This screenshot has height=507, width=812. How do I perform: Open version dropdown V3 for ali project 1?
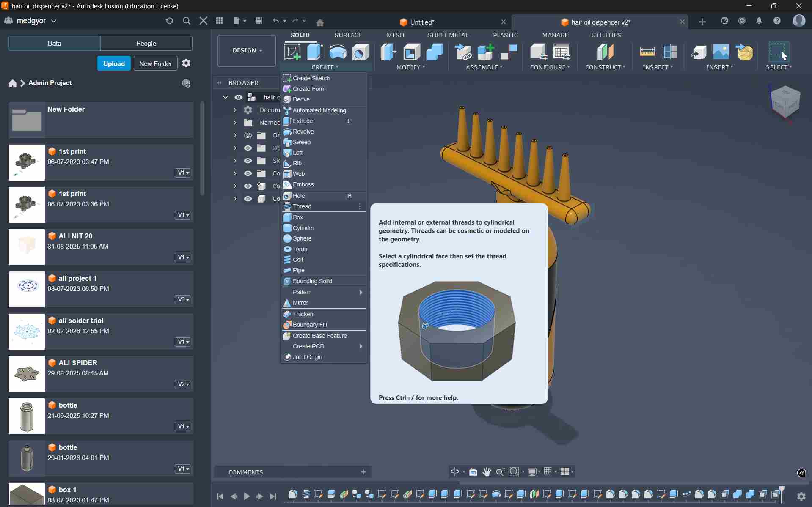click(183, 299)
